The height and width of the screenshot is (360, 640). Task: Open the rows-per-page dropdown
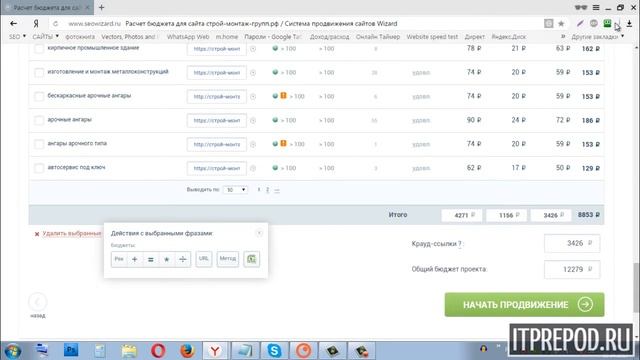[x=236, y=190]
